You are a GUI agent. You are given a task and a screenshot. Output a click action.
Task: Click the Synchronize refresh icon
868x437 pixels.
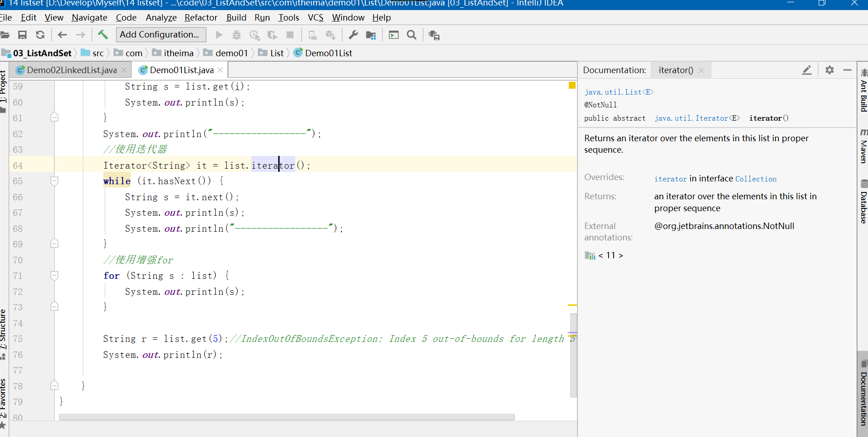pyautogui.click(x=40, y=35)
